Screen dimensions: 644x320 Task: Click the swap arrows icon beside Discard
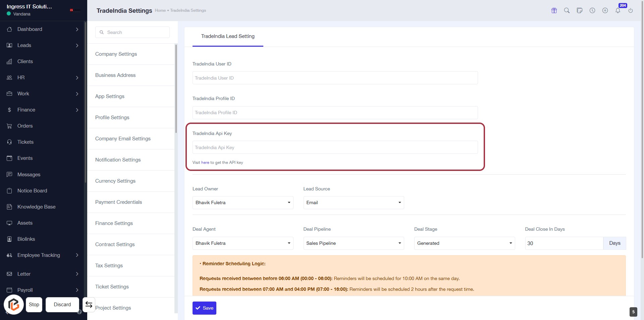[x=89, y=305]
